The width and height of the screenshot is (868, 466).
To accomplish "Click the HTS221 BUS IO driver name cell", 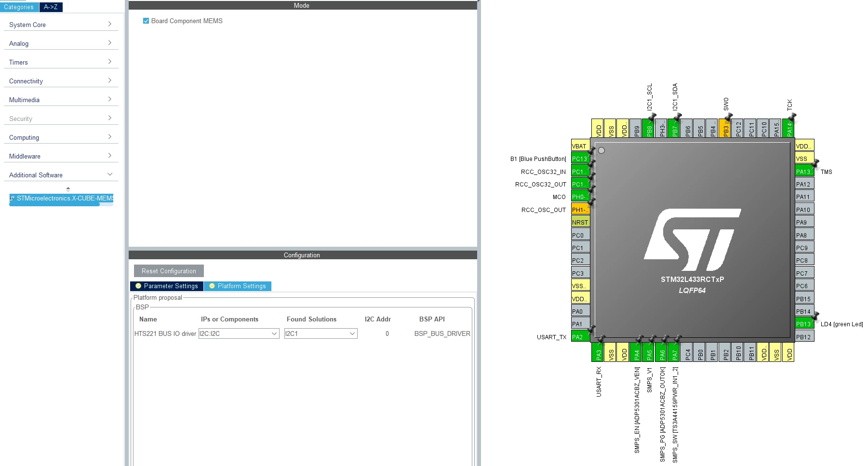I will 165,333.
